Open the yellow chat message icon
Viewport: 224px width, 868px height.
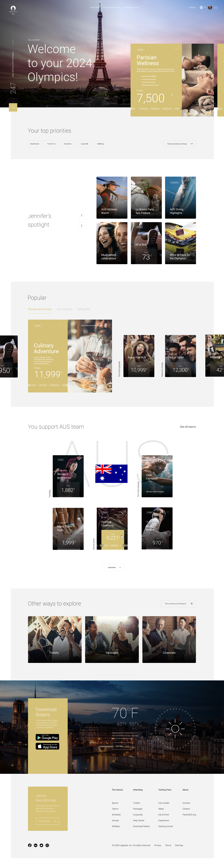(13, 107)
